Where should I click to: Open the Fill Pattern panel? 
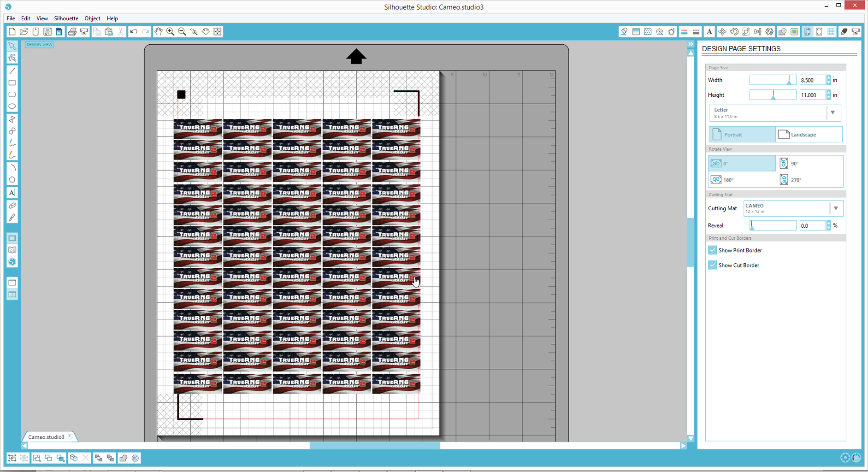[648, 31]
